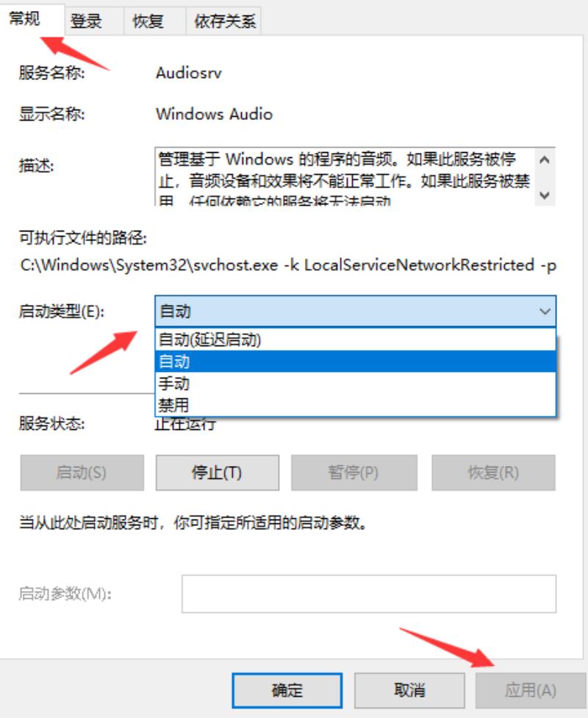Select 自动(延迟启动) startup option

pyautogui.click(x=355, y=340)
